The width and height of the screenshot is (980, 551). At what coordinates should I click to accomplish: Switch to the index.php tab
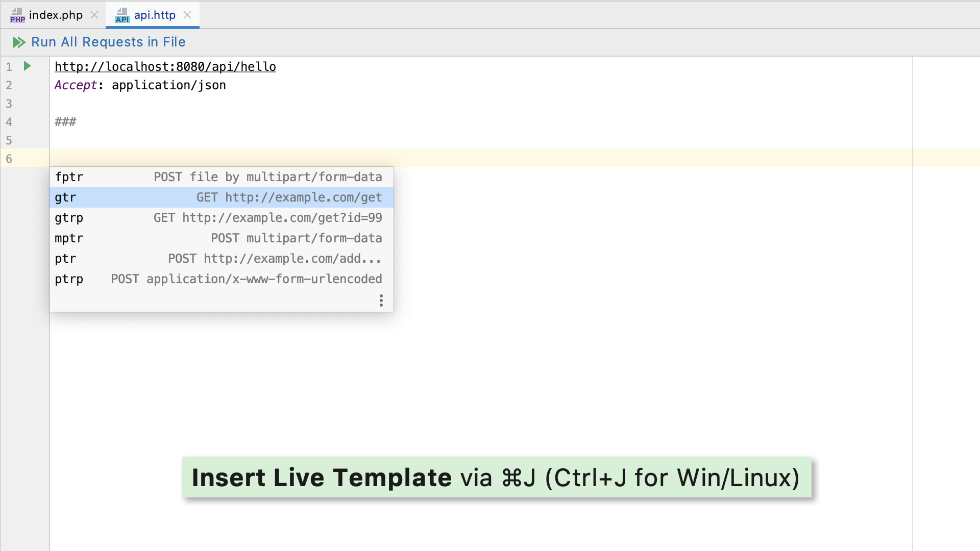pos(56,15)
